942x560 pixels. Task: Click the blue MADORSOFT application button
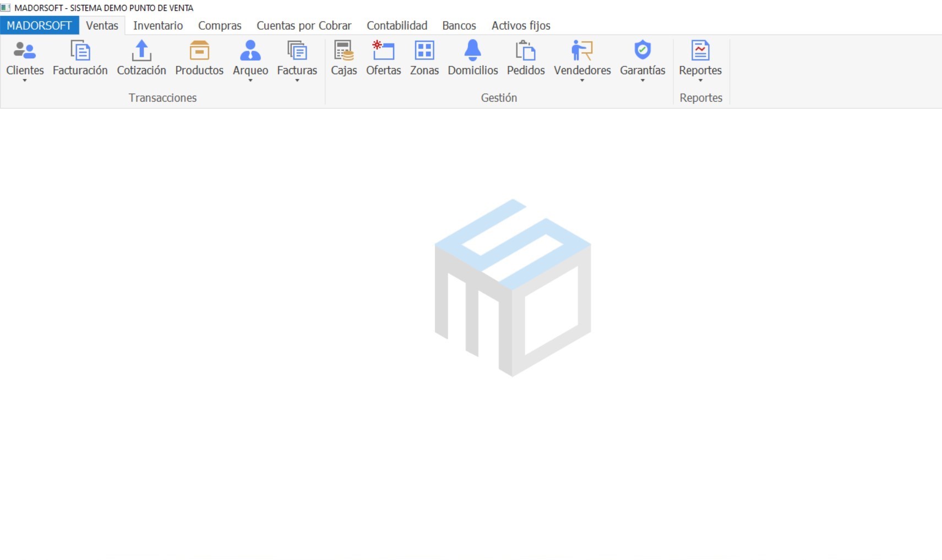(x=39, y=26)
